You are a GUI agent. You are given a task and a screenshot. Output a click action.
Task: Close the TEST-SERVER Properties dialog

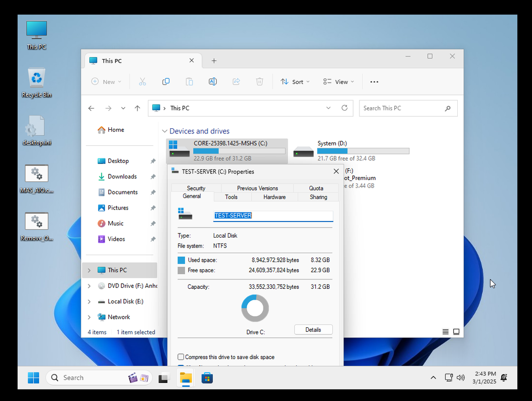[336, 171]
